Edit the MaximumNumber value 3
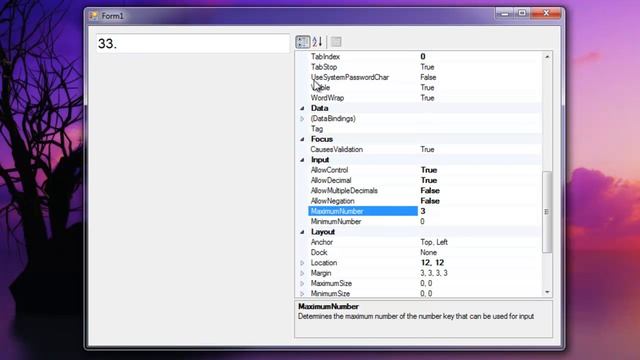 (x=423, y=211)
